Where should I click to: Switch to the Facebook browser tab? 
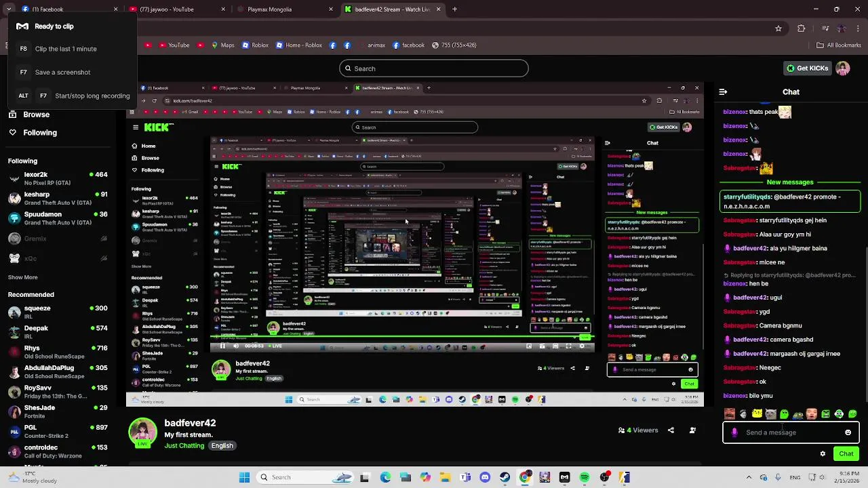coord(70,9)
